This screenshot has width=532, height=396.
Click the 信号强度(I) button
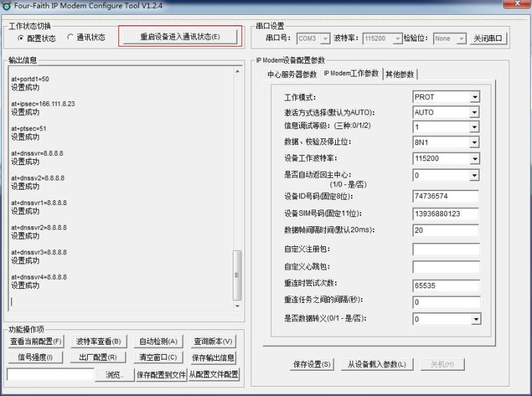[x=35, y=357]
